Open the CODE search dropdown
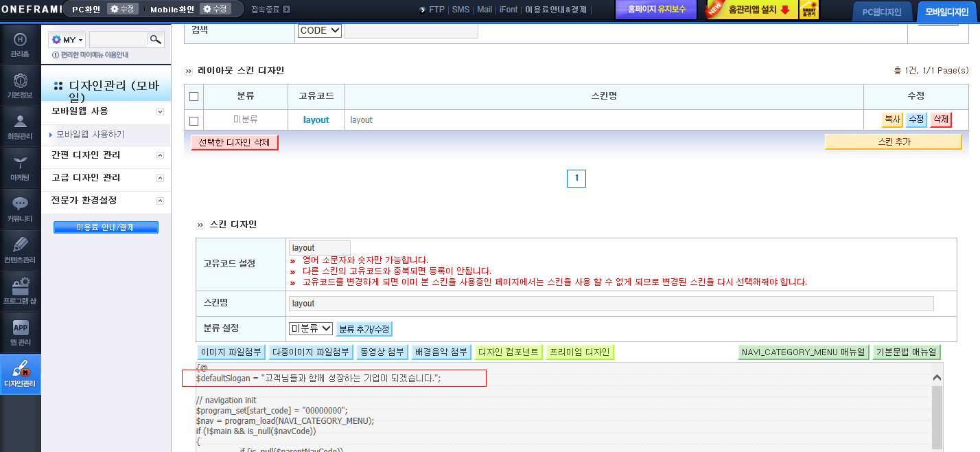 click(320, 30)
